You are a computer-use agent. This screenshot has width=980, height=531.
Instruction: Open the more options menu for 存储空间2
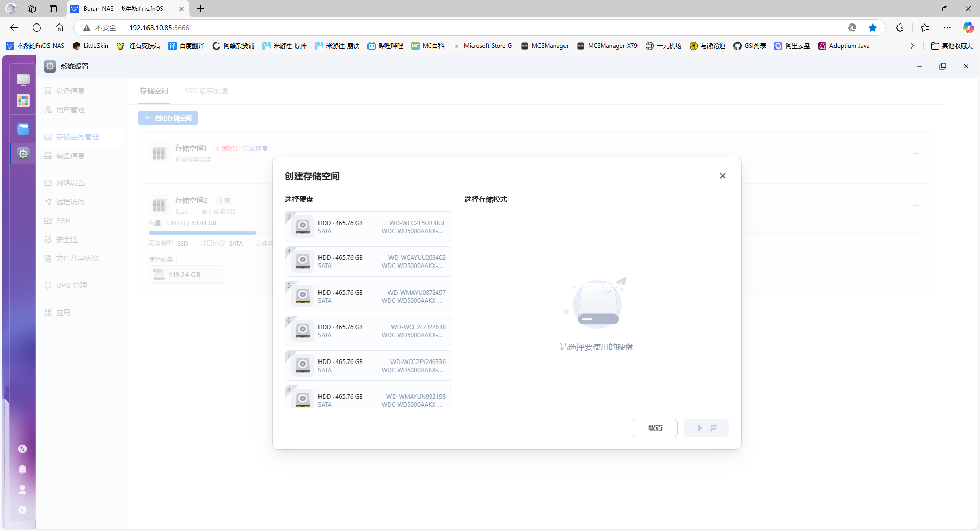coord(916,205)
